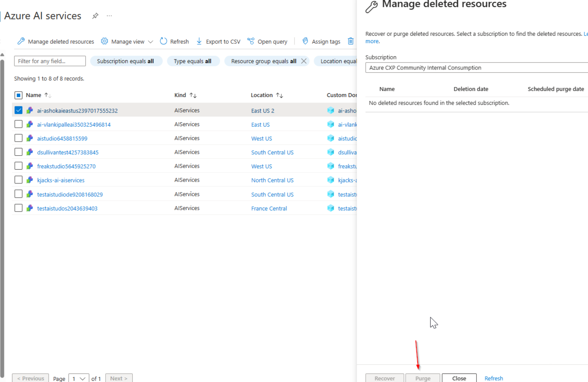The image size is (588, 382).
Task: Open the Manage view menu
Action: pyautogui.click(x=127, y=41)
